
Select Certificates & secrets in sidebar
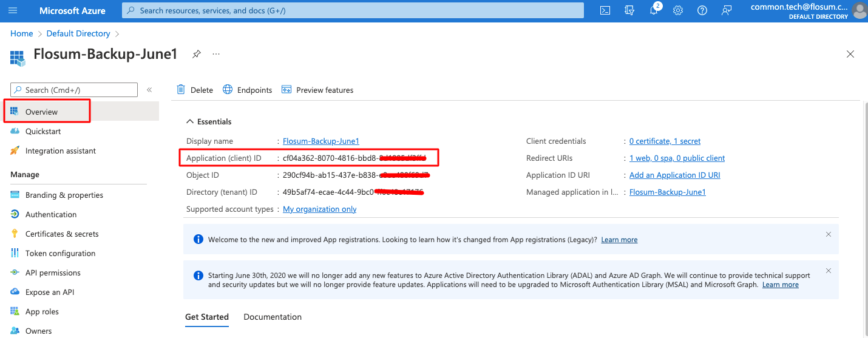(62, 234)
